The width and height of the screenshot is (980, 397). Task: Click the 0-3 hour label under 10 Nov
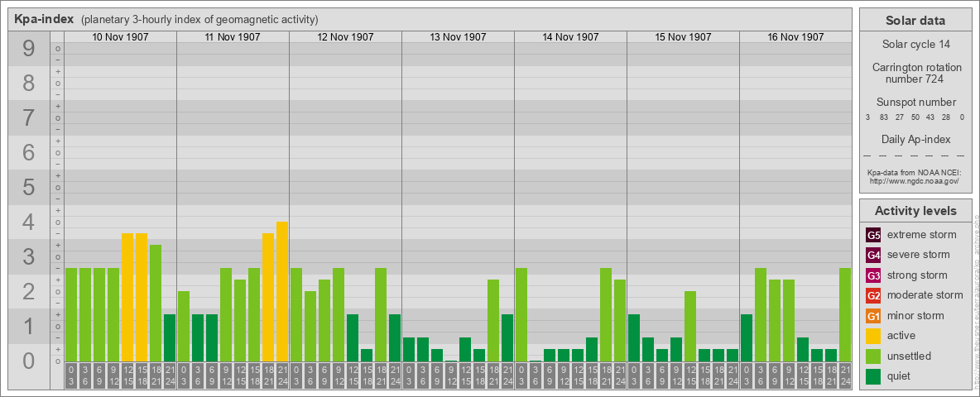71,376
